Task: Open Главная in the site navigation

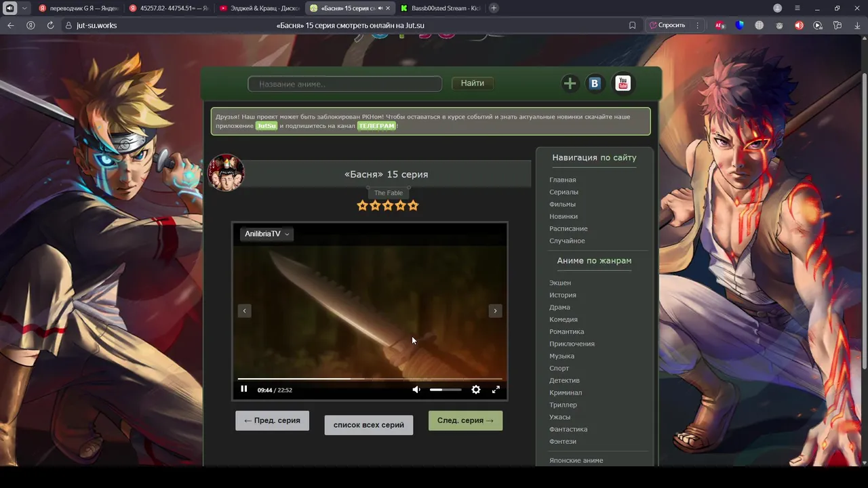Action: (563, 180)
